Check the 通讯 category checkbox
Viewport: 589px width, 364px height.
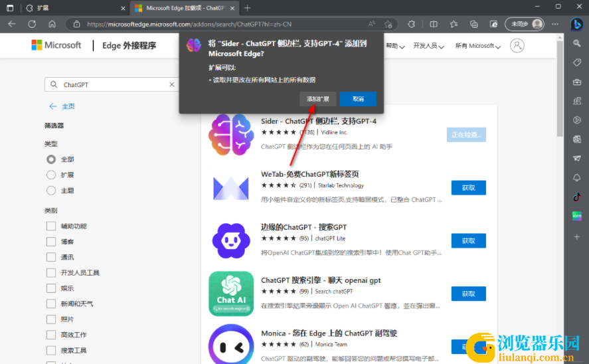51,257
